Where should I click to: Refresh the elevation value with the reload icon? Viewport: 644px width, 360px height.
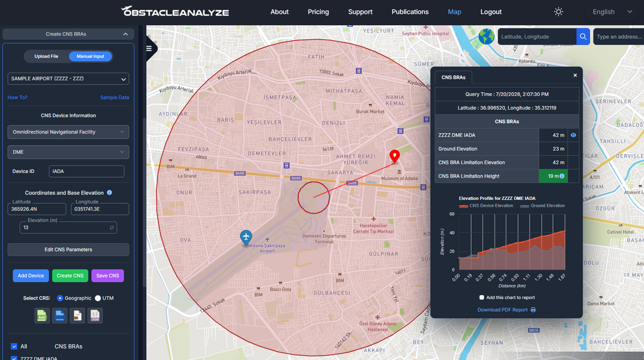point(112,228)
